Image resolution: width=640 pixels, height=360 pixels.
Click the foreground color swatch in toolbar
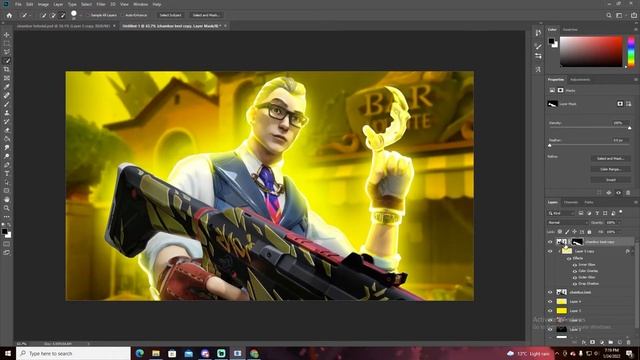(4, 232)
